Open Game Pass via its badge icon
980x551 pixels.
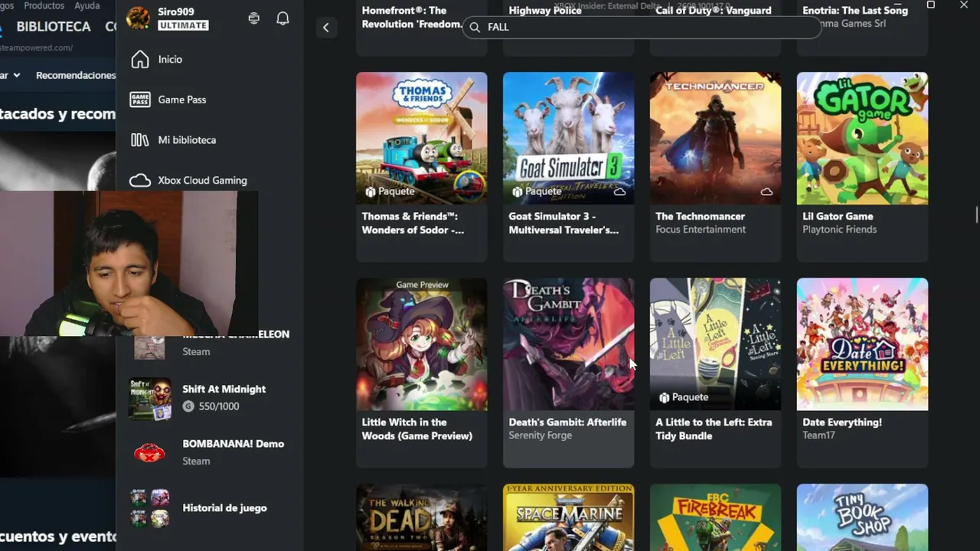pyautogui.click(x=140, y=99)
